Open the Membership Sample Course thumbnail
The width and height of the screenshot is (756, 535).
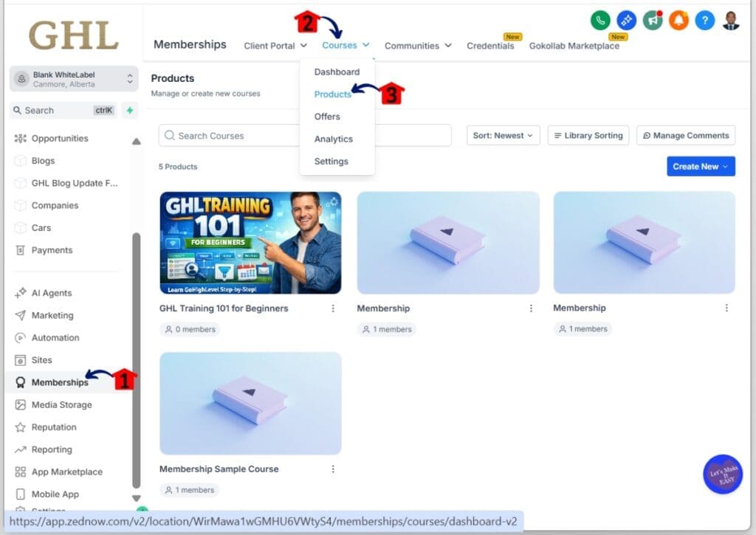coord(250,404)
